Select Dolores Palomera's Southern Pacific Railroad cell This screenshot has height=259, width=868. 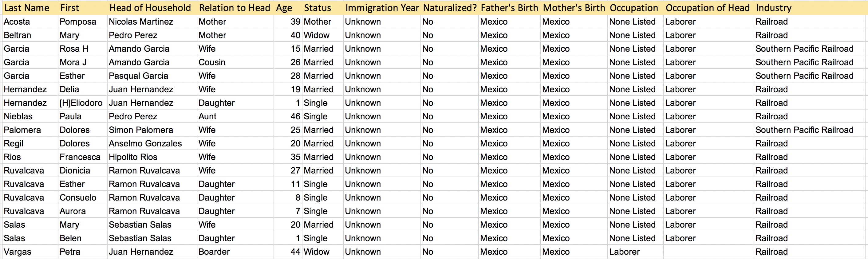[811, 130]
